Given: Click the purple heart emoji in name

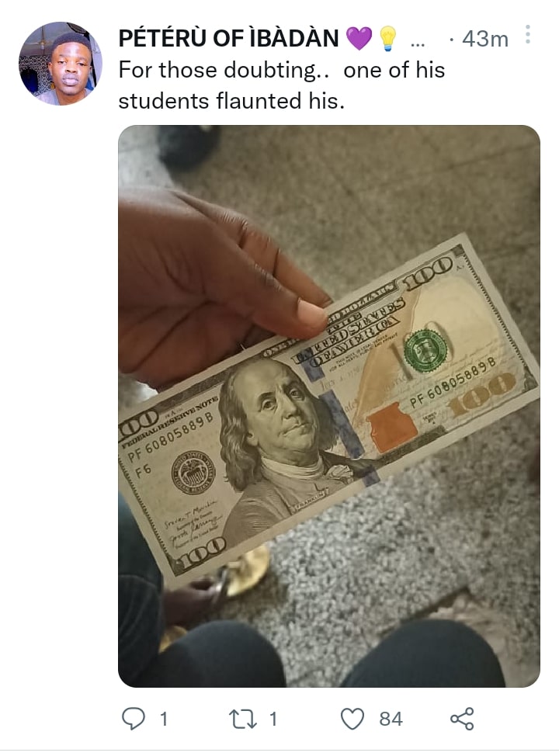Looking at the screenshot, I should click(x=359, y=38).
